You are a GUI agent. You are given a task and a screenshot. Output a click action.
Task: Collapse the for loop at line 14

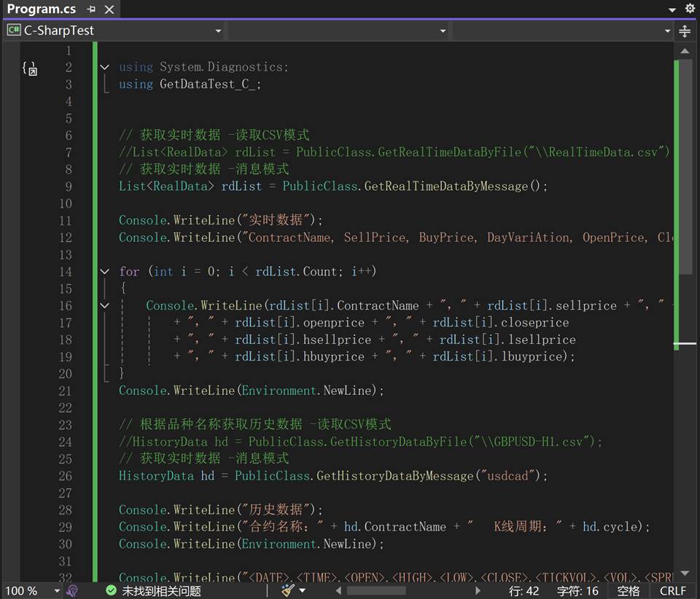(105, 272)
